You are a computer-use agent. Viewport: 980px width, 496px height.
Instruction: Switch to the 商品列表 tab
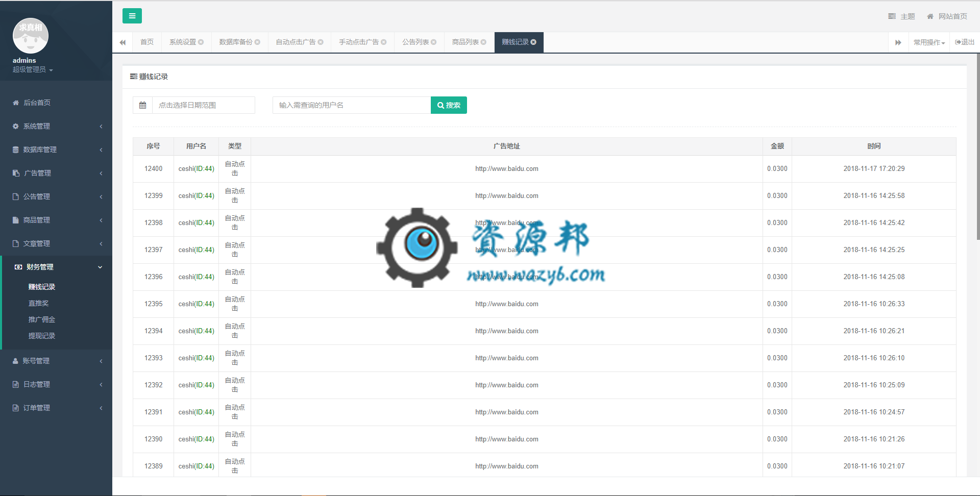pos(465,42)
